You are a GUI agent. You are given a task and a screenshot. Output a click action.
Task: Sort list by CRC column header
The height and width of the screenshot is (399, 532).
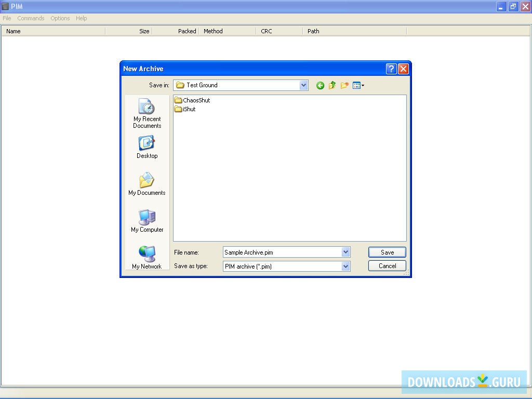(279, 31)
